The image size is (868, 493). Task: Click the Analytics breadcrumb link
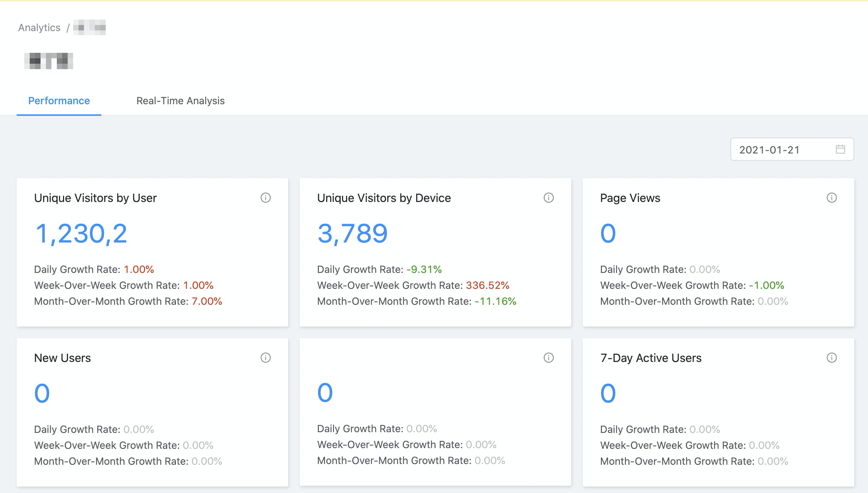[x=39, y=28]
